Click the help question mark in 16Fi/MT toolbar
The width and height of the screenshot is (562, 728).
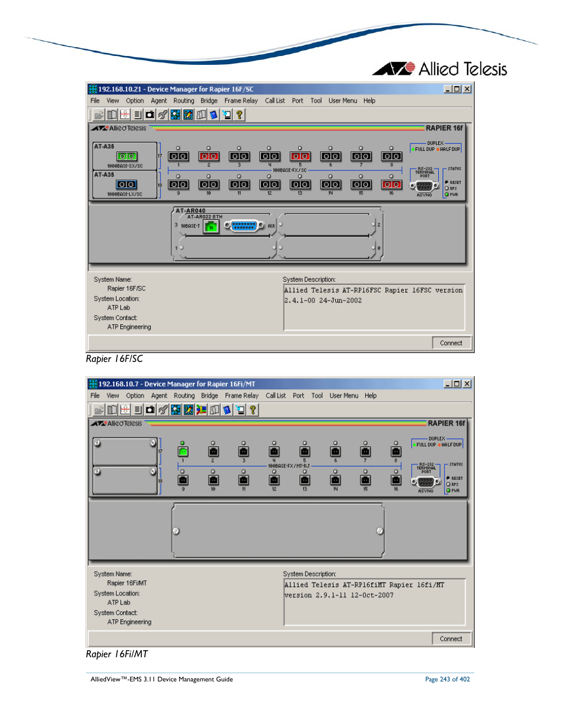click(x=253, y=410)
